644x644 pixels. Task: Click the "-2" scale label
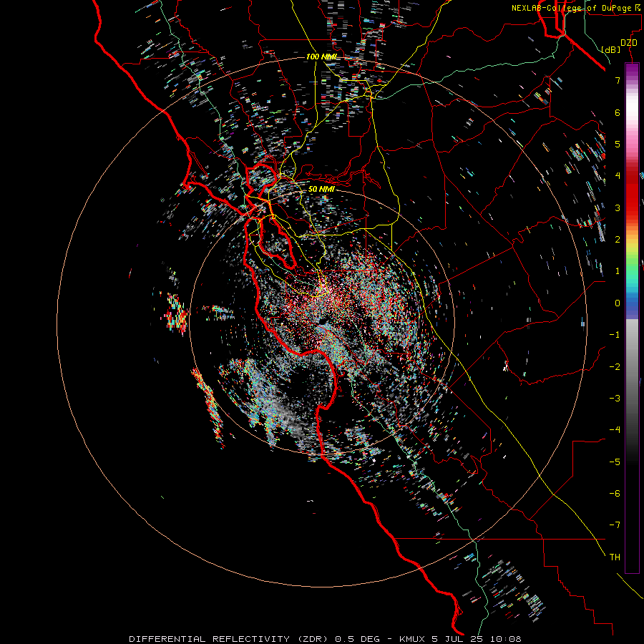pyautogui.click(x=615, y=367)
